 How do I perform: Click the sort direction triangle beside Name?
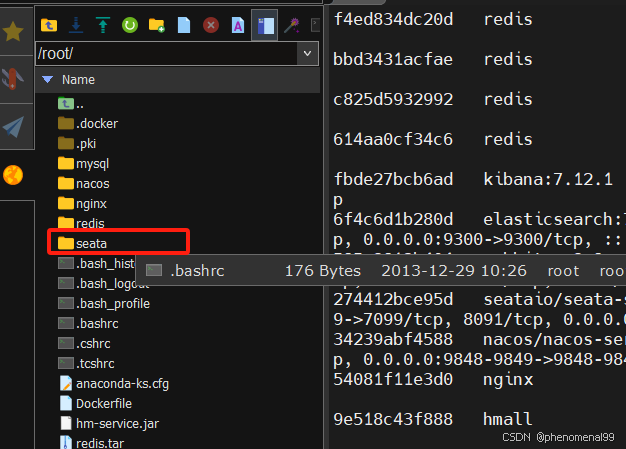pyautogui.click(x=48, y=79)
